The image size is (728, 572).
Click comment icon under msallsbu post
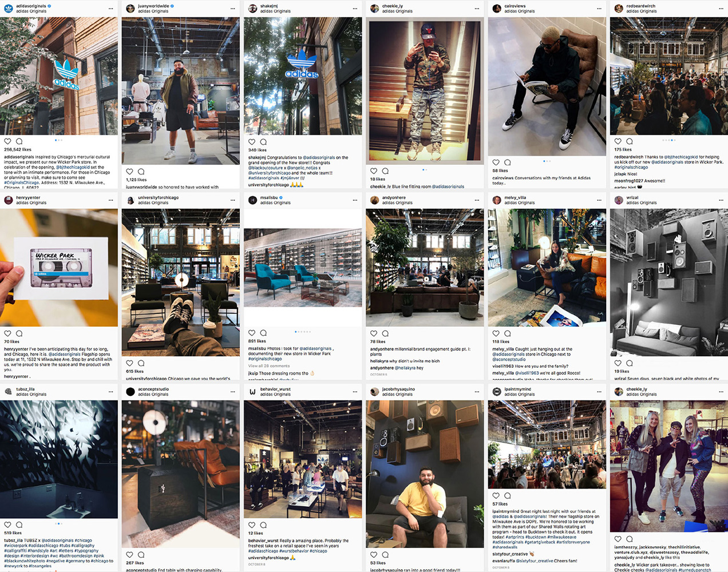pos(263,333)
